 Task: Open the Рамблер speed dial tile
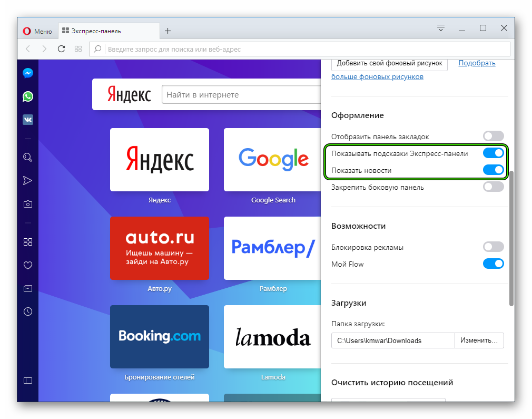click(x=272, y=248)
